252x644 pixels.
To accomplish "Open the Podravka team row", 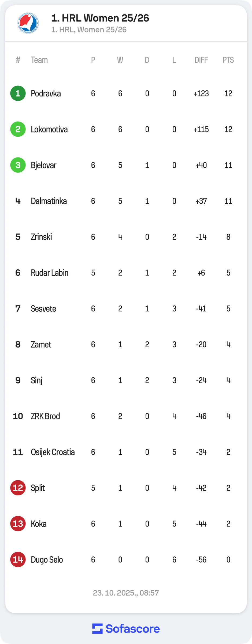I will click(x=46, y=93).
